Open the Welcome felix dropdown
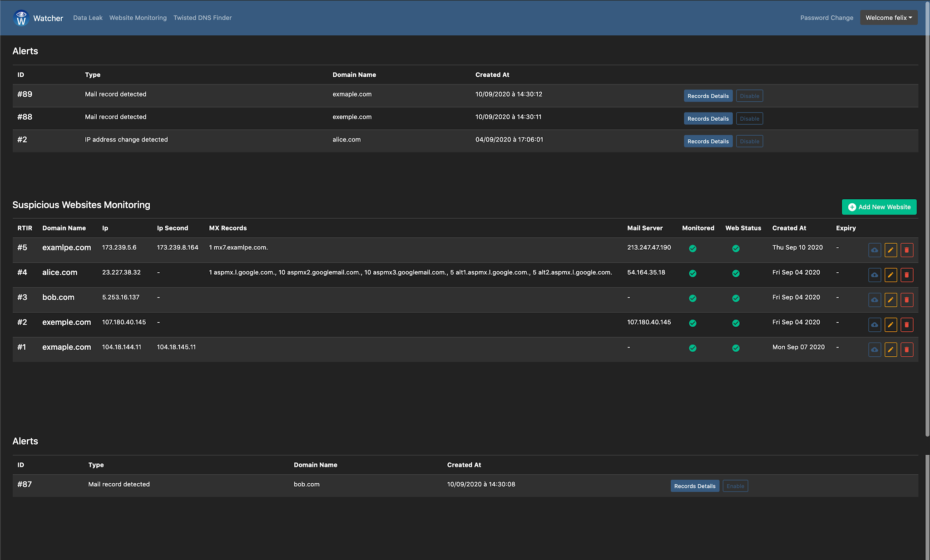Viewport: 930px width, 560px height. (888, 18)
